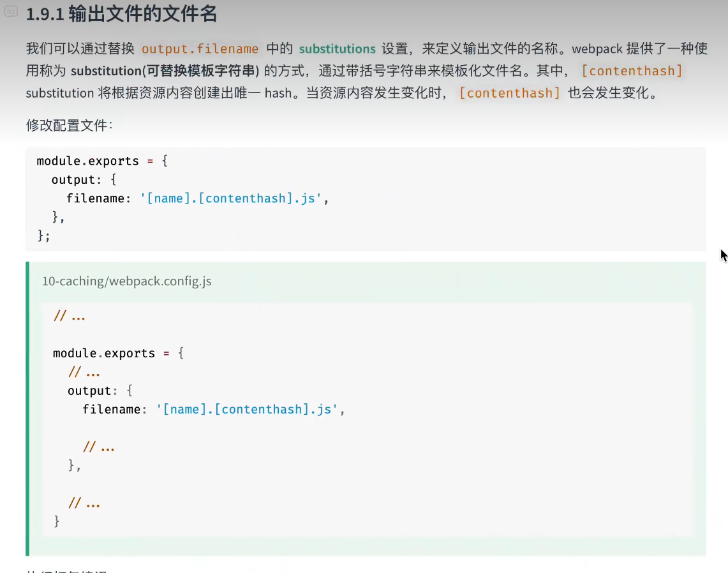Click the first [contenthash] inline code
728x573 pixels.
point(632,71)
